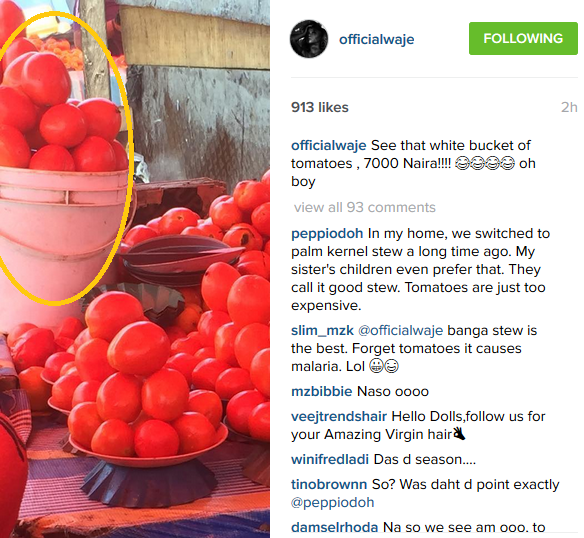Click @officialwaje mention in slim_mzk comment

400,330
